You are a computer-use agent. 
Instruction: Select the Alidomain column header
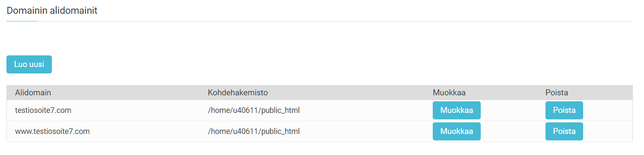[x=33, y=92]
